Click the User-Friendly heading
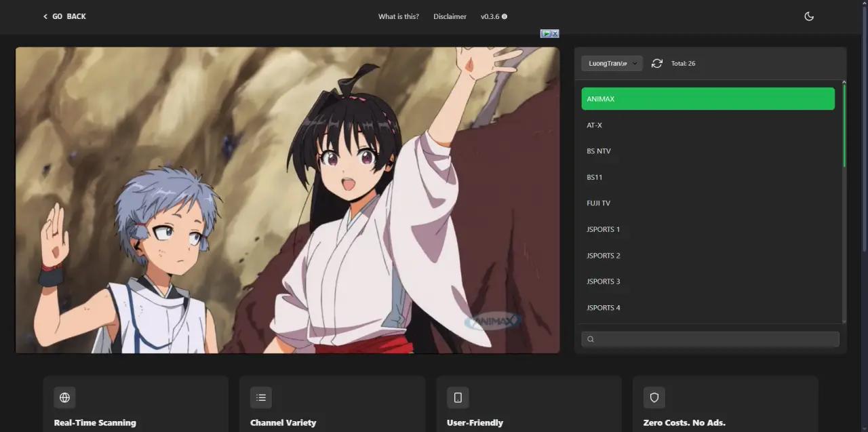This screenshot has height=432, width=868. (x=475, y=423)
